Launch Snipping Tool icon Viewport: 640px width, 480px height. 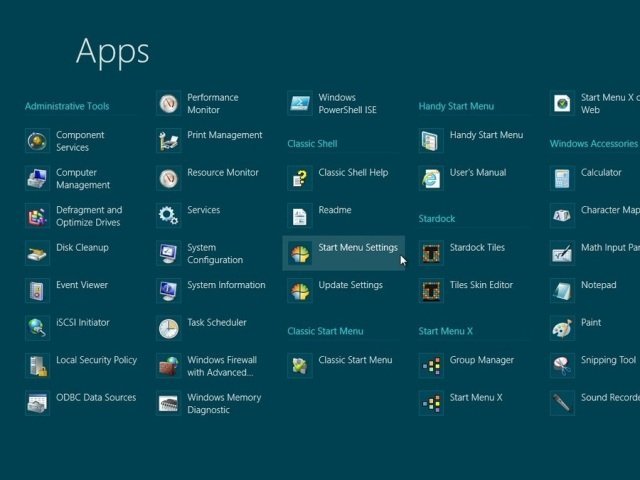point(562,366)
